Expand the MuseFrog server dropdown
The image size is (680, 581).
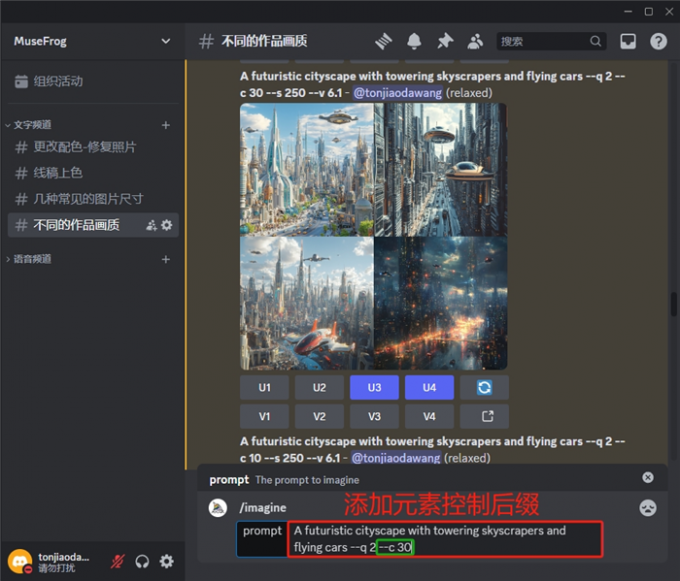(165, 41)
